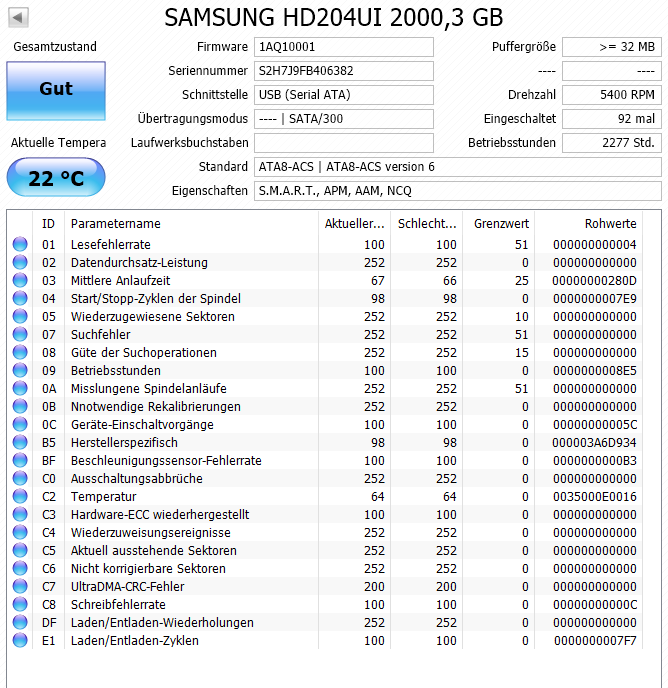Click the Eingeschaltet field 92 mal

pyautogui.click(x=612, y=119)
